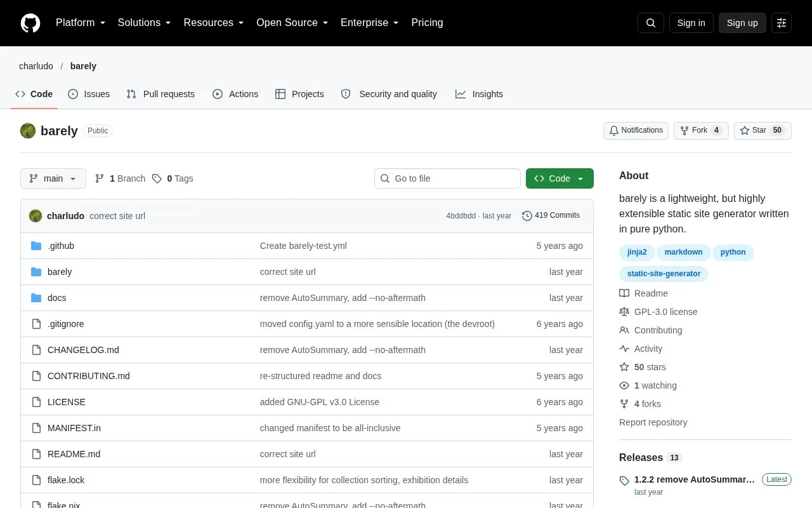
Task: Fork the barely repository
Action: click(701, 131)
